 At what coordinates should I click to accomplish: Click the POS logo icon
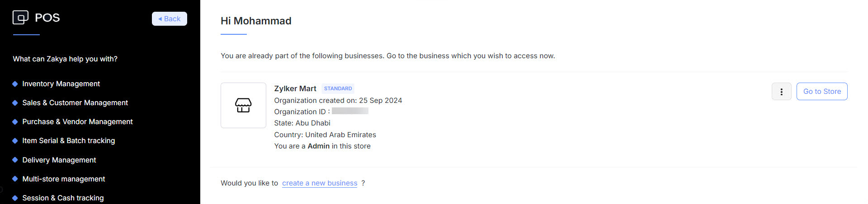point(20,18)
